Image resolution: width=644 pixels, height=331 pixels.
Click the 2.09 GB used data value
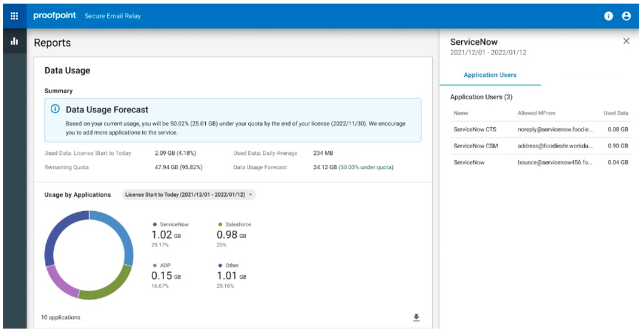click(175, 152)
